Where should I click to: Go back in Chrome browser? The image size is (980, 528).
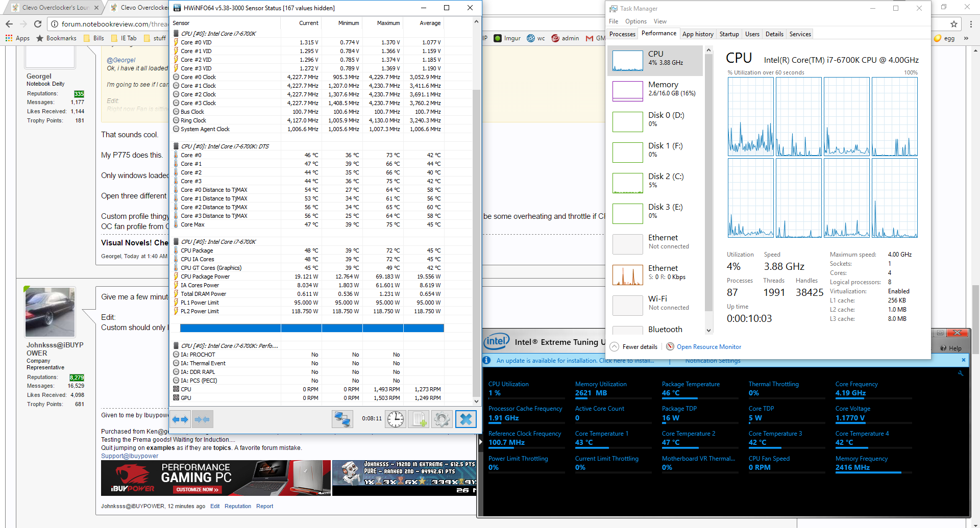[9, 24]
